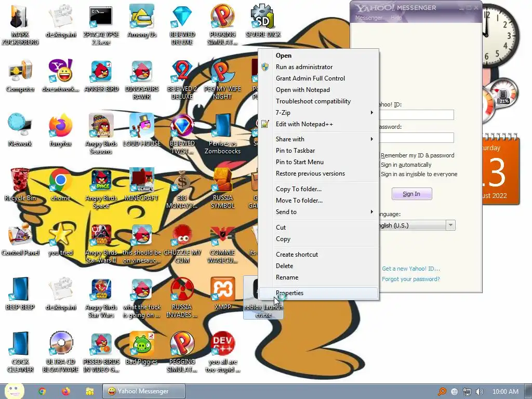Choose Edit with Notepad++
532x399 pixels.
point(318,124)
